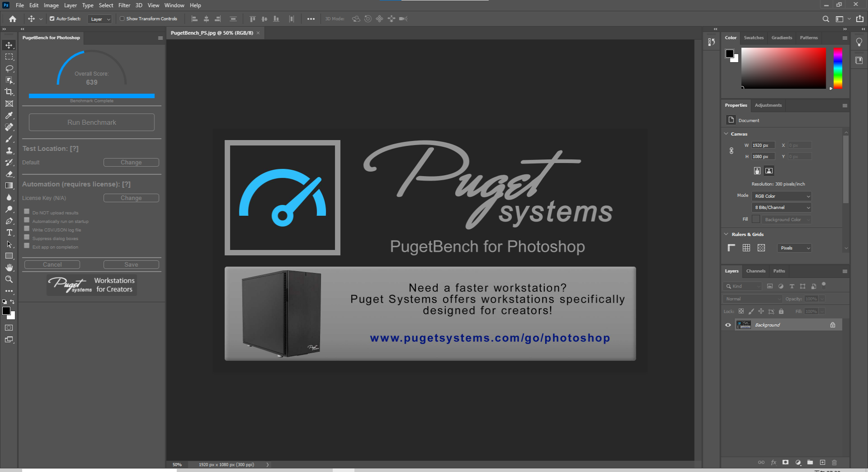Create a new layer with plus icon

(x=823, y=463)
